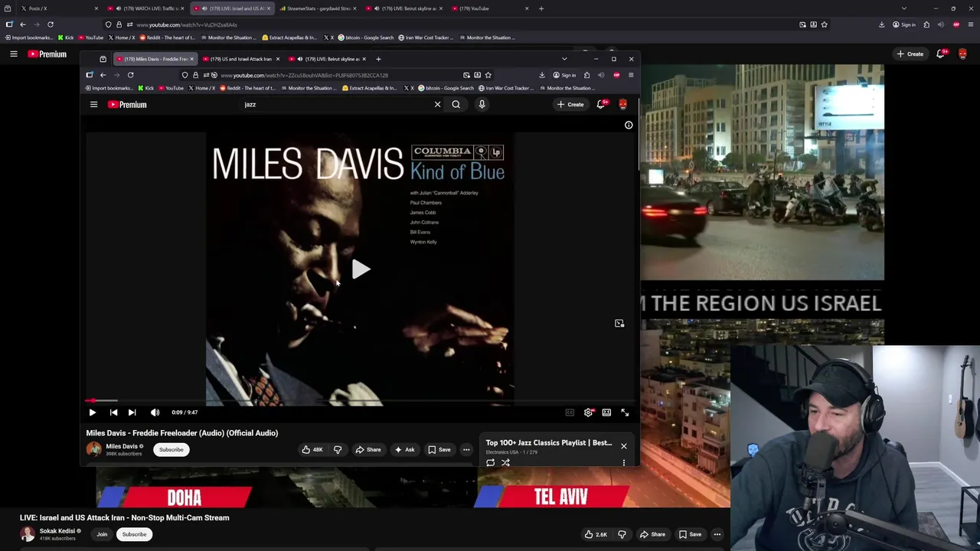
Task: Open more actions ellipsis beside the Save button
Action: click(466, 450)
